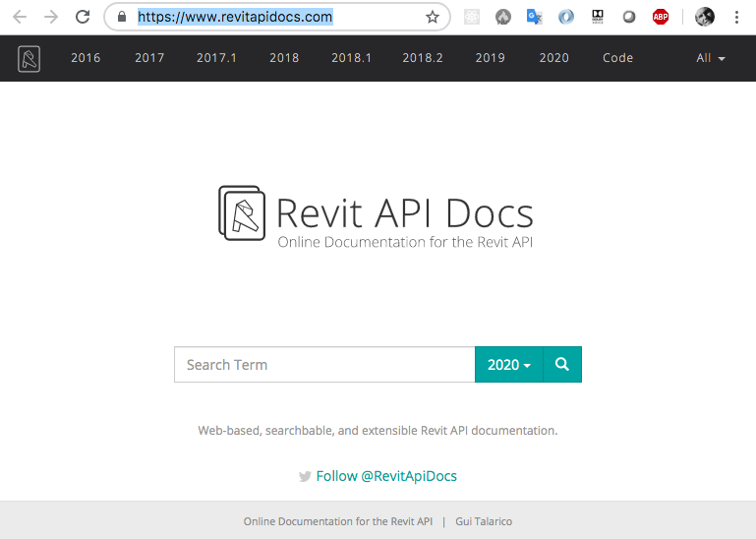The image size is (756, 539).
Task: Click in the Search Term field
Action: pyautogui.click(x=324, y=364)
